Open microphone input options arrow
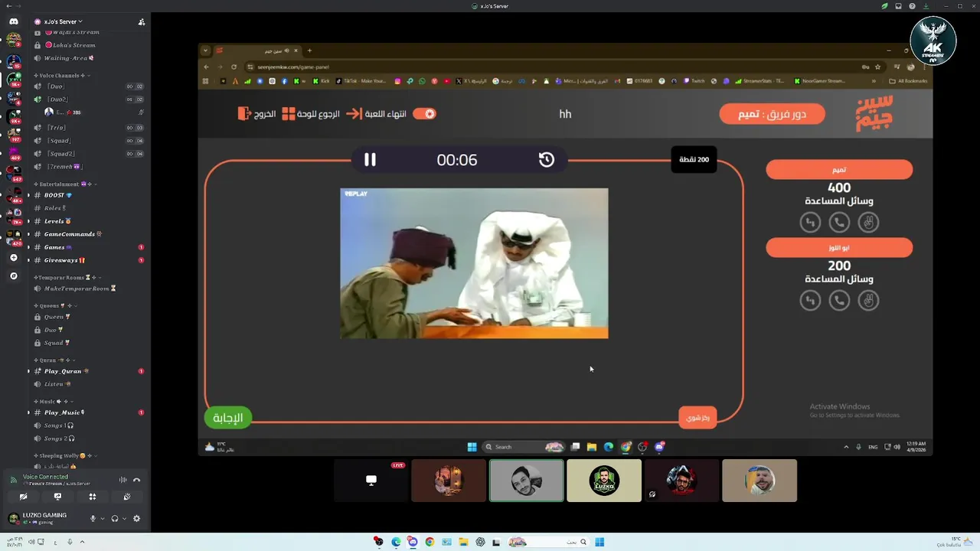 [x=103, y=518]
